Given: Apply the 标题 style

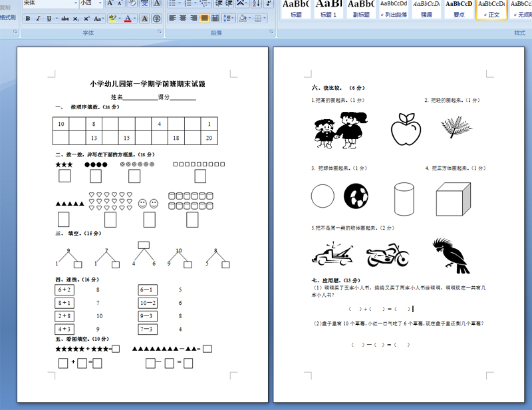Looking at the screenshot, I should (296, 9).
